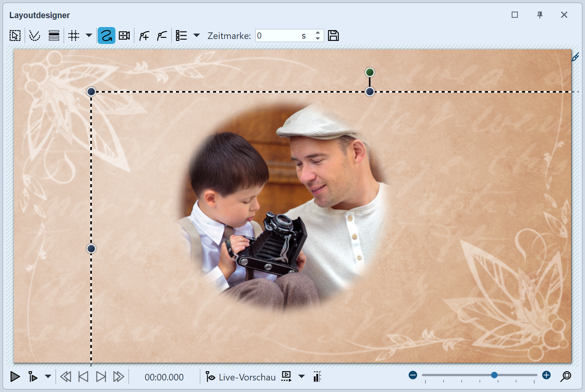This screenshot has width=585, height=392.
Task: Open the playback options dropdown arrow
Action: [x=47, y=377]
